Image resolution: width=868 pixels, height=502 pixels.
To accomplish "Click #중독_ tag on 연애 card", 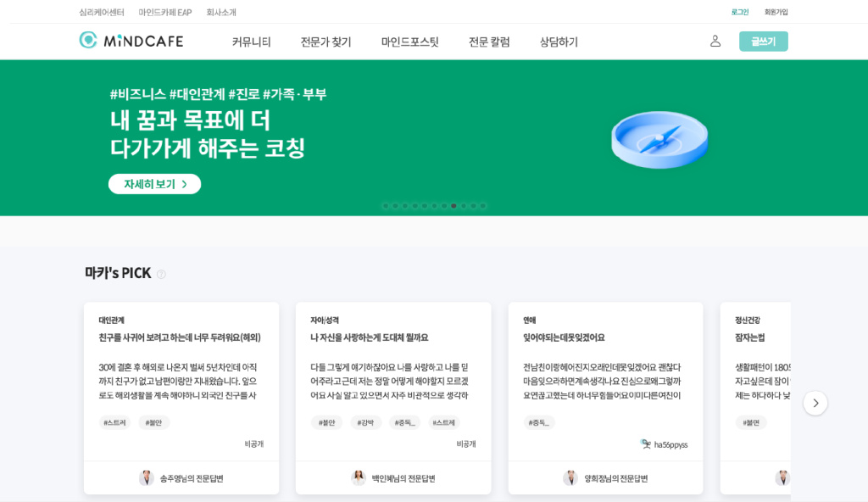I will (x=538, y=422).
